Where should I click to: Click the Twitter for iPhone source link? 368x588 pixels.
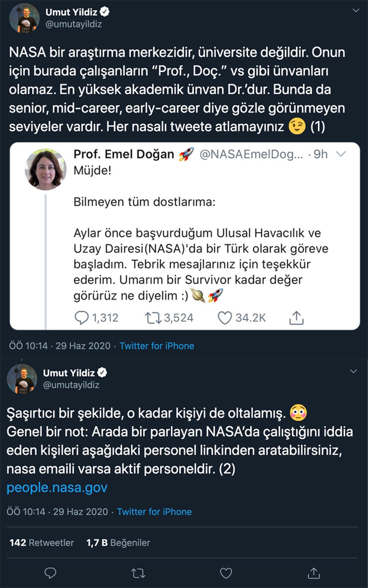tap(156, 346)
